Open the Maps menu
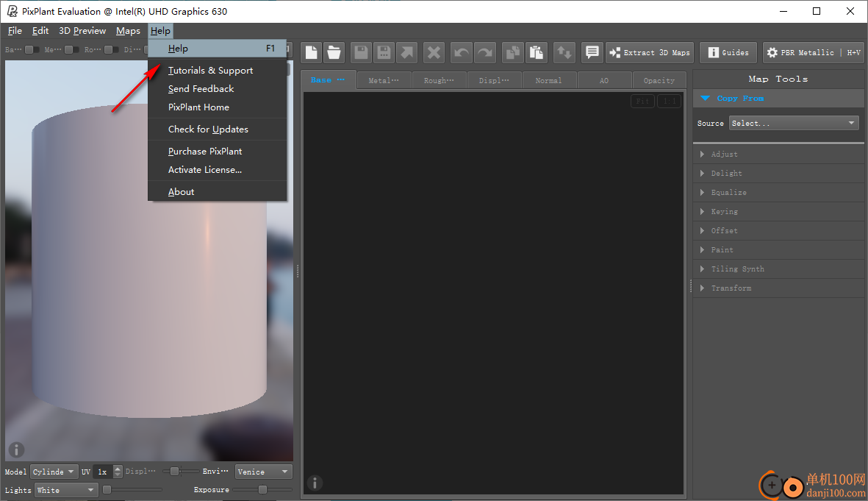The width and height of the screenshot is (868, 501). pos(128,31)
